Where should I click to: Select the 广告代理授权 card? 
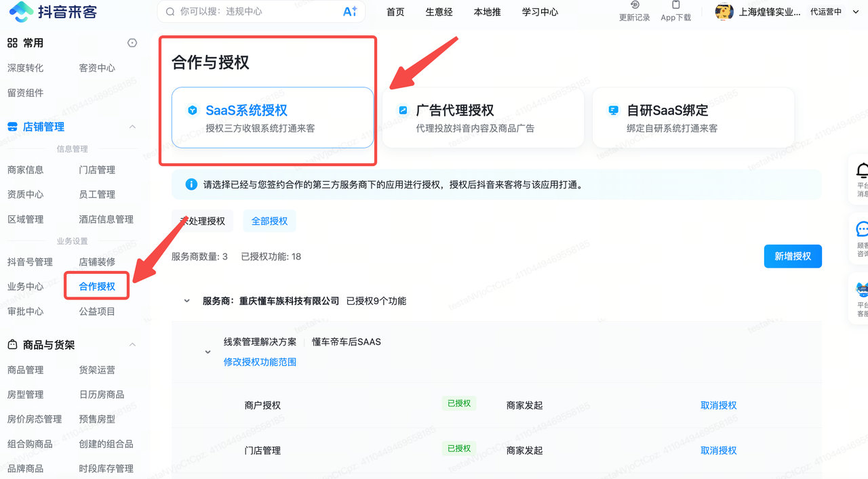tap(483, 117)
